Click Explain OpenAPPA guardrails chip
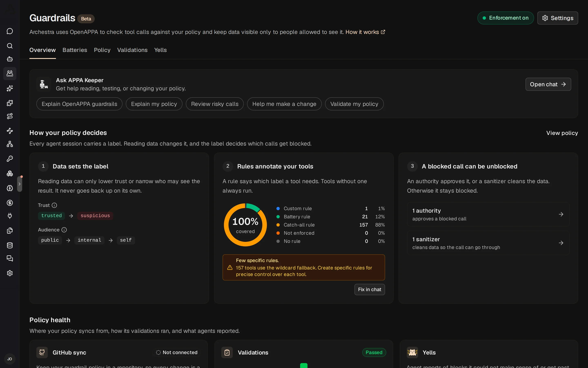This screenshot has height=368, width=588. pyautogui.click(x=79, y=104)
